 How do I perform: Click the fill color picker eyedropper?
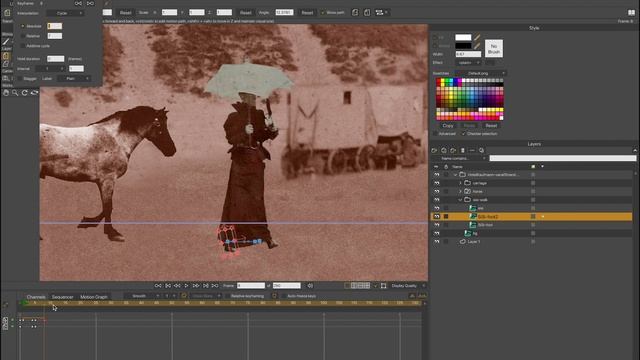pyautogui.click(x=477, y=38)
